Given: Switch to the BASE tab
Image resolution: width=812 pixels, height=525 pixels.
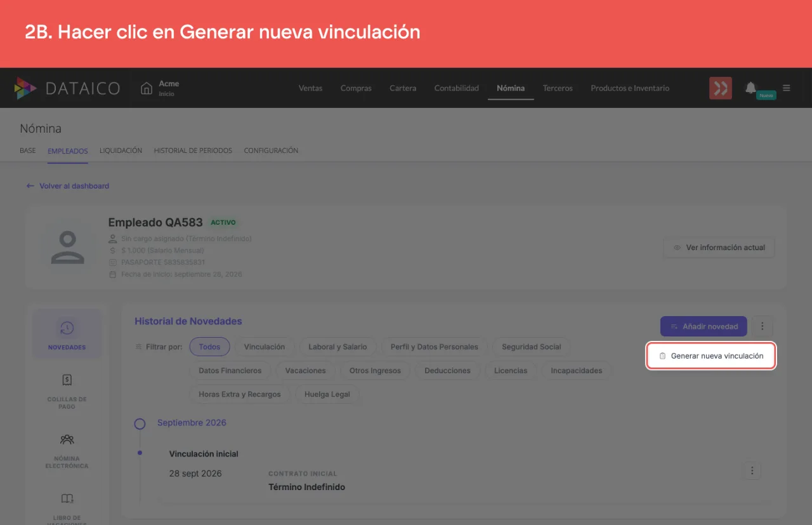Looking at the screenshot, I should pyautogui.click(x=28, y=150).
